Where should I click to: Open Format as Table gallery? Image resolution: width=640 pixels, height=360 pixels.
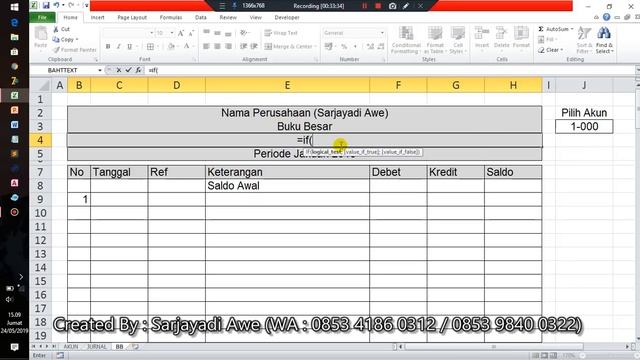point(435,40)
